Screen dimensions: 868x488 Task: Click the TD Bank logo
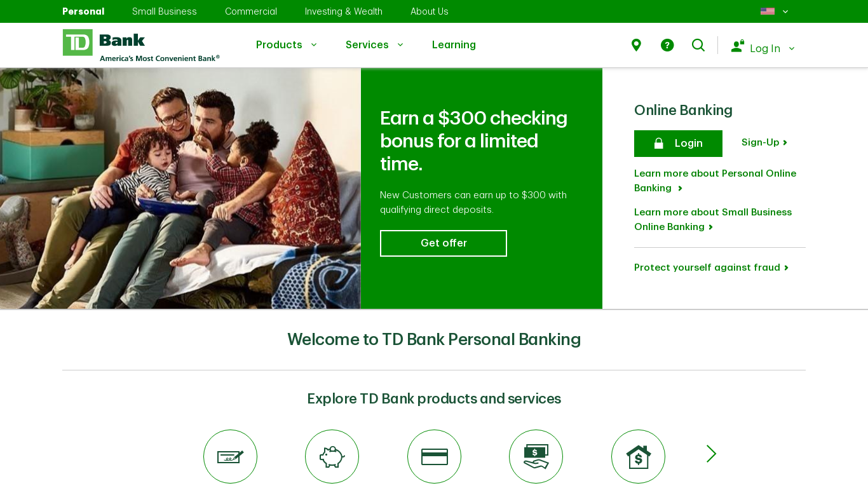(x=141, y=45)
